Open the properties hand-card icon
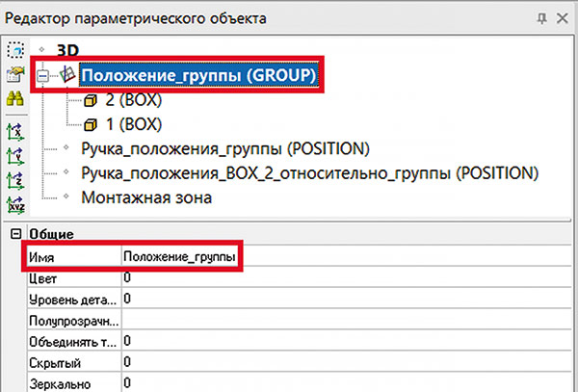Screen dimensions: 578x392 [15, 74]
